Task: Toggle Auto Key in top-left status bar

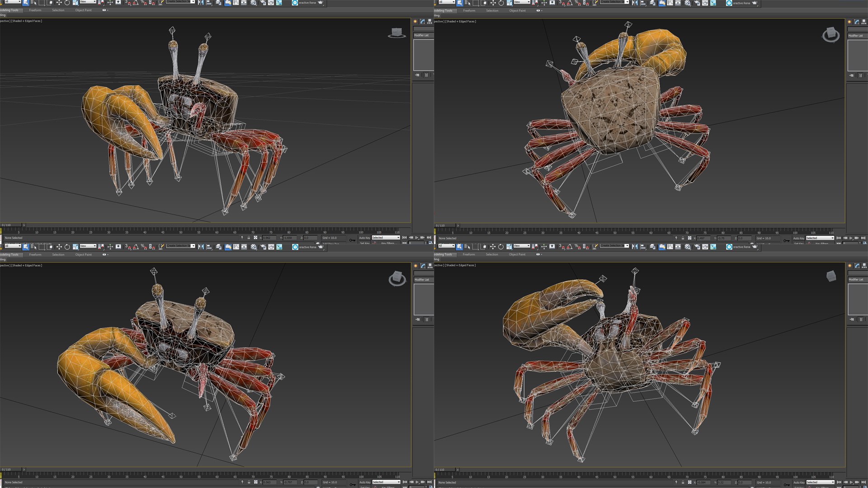Action: pyautogui.click(x=364, y=238)
